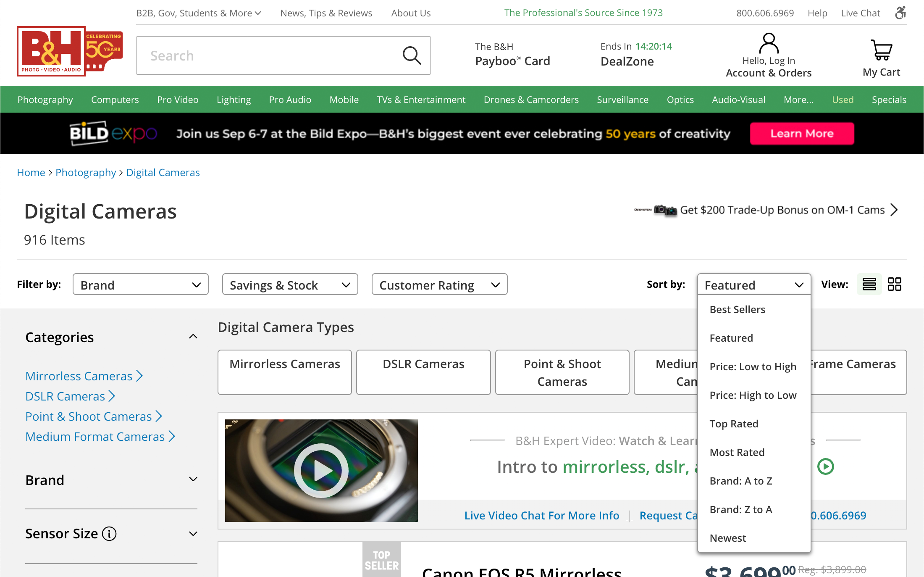Open the Brand filter dropdown

click(140, 285)
